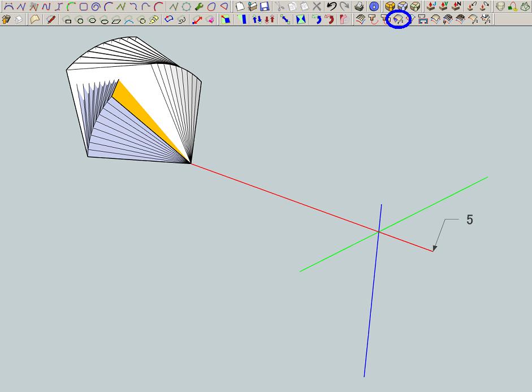The width and height of the screenshot is (532, 392).
Task: Redo the last undone action
Action: (344, 6)
